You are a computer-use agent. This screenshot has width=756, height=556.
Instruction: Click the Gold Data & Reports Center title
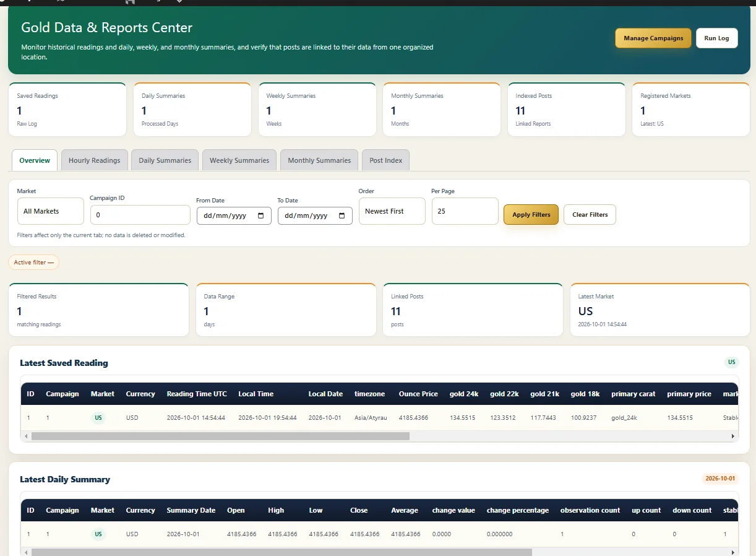pyautogui.click(x=106, y=28)
